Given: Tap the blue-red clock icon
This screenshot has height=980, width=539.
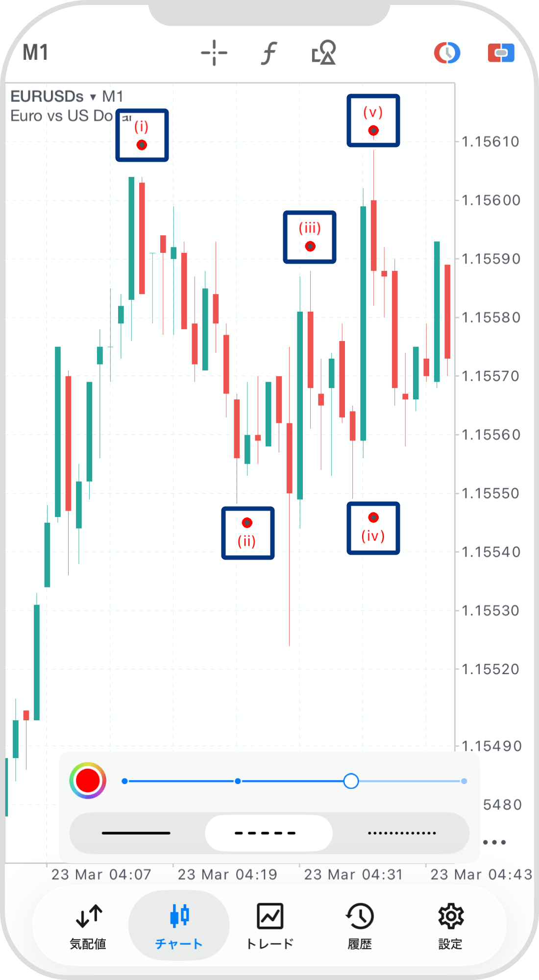Looking at the screenshot, I should click(x=447, y=53).
